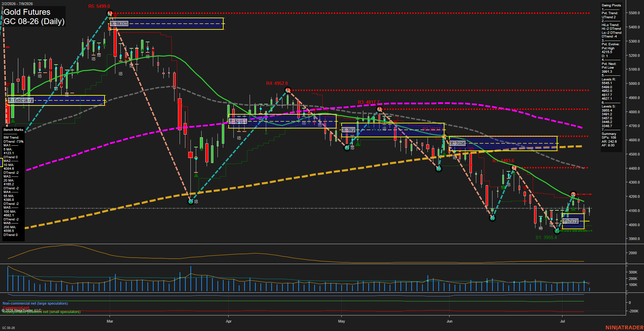Viewport: 644px width, 331px height.
Task: Click the M:April monthly range tag
Action: click(238, 121)
